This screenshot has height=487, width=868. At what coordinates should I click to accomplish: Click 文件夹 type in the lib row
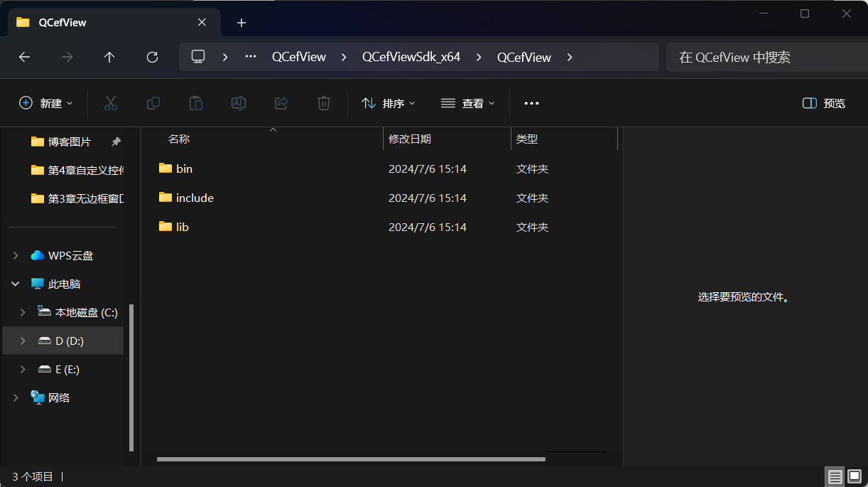532,227
